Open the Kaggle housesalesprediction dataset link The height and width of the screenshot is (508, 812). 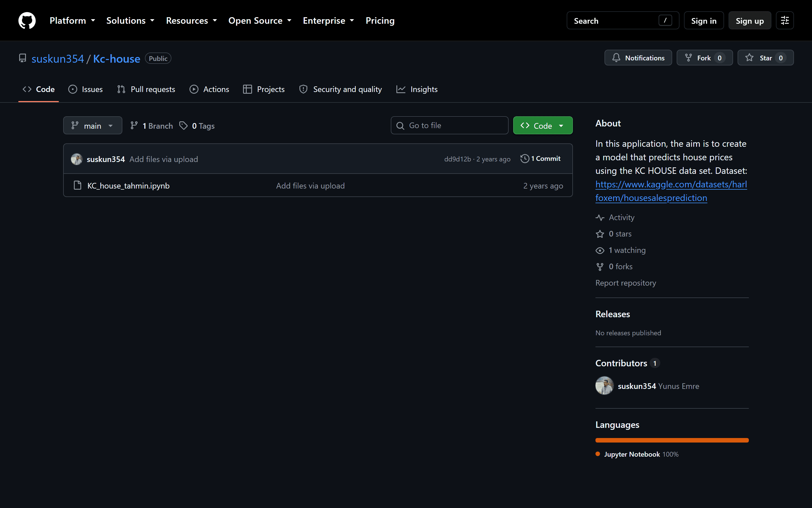[671, 191]
